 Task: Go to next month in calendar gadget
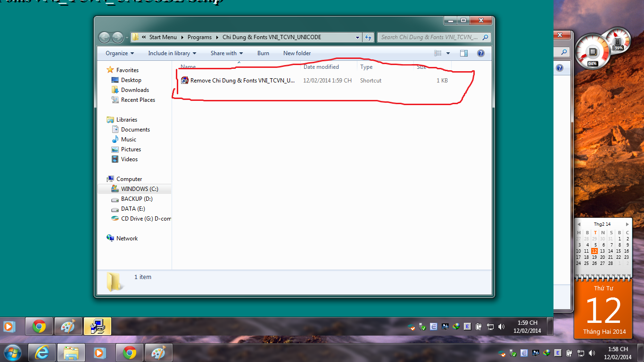(x=627, y=224)
